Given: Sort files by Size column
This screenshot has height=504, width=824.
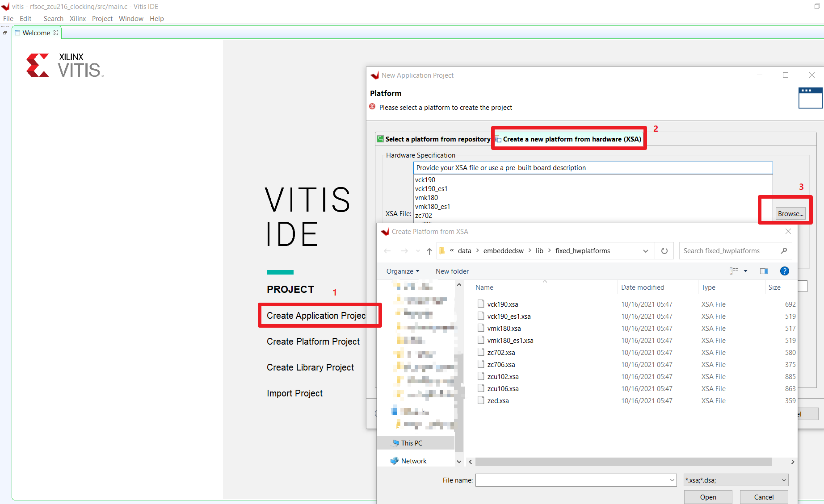Looking at the screenshot, I should [774, 287].
